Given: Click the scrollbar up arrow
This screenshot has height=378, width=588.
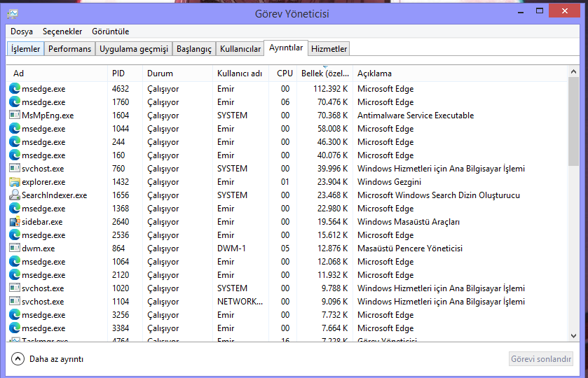Looking at the screenshot, I should point(573,71).
